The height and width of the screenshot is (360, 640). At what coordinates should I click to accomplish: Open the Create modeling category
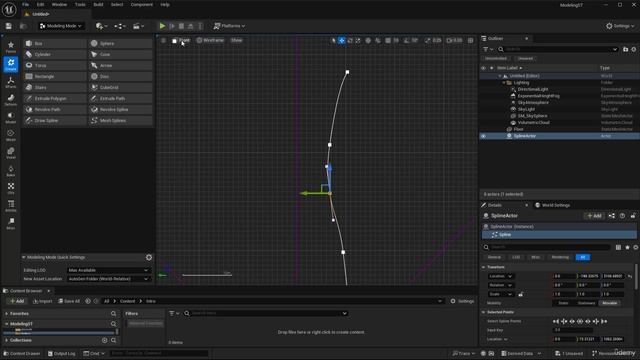click(x=11, y=64)
